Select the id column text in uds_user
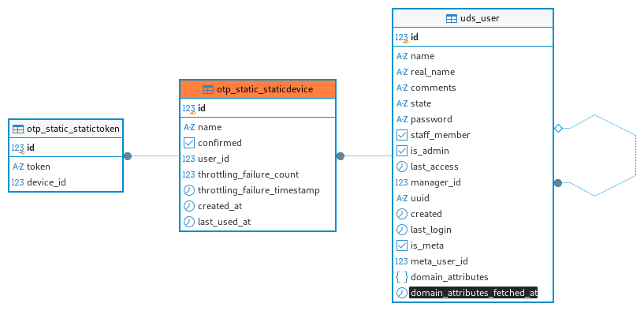This screenshot has height=311, width=644. pyautogui.click(x=415, y=37)
